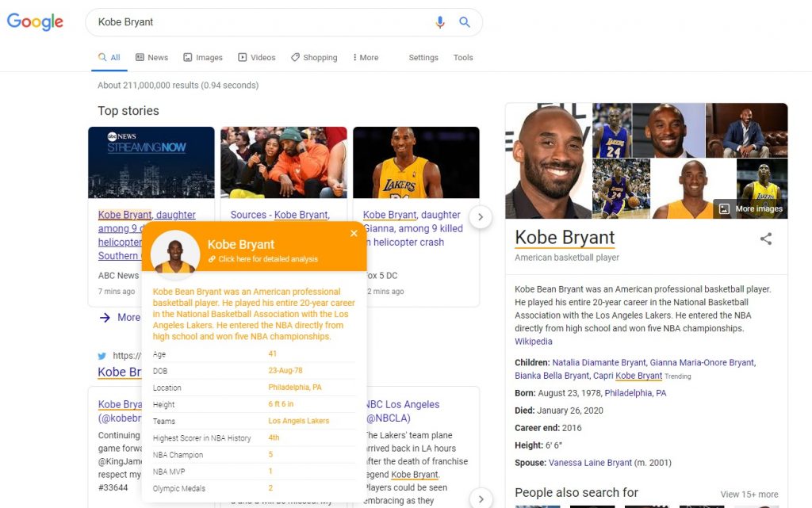Viewport: 812px width, 508px height.
Task: Open Fox 5 DC helicopter crash headline
Action: (x=412, y=228)
